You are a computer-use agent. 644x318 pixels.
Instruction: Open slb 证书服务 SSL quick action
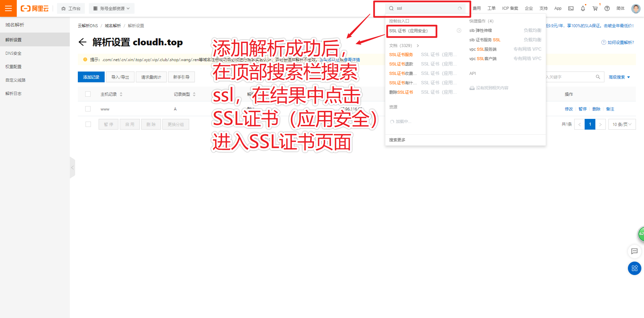tap(485, 40)
